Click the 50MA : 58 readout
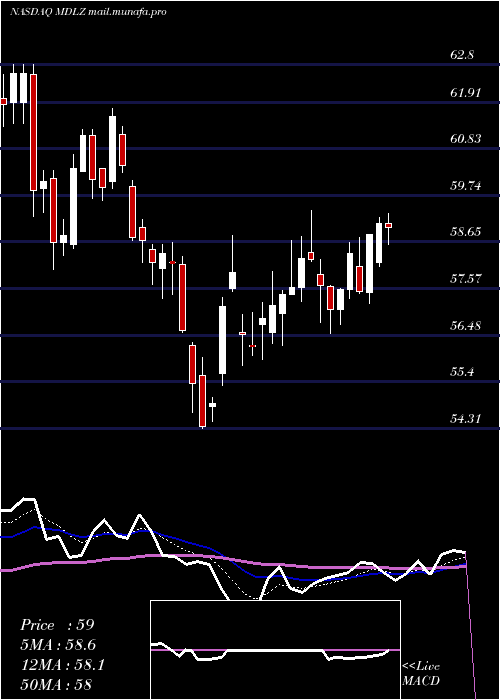The image size is (500, 700). click(x=56, y=684)
